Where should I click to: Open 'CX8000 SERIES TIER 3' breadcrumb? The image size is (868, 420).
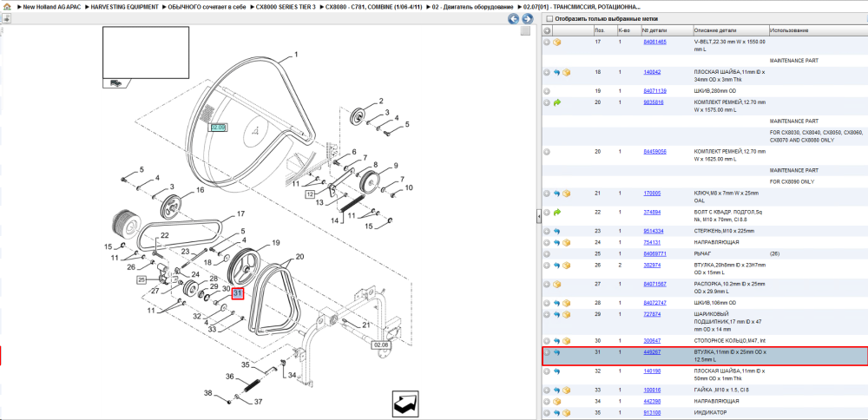click(286, 7)
